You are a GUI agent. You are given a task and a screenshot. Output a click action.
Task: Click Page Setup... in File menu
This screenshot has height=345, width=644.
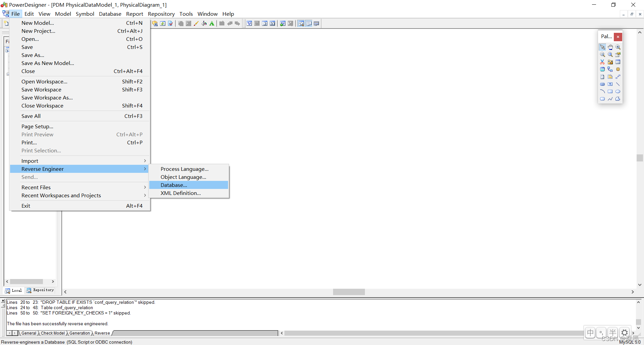[x=80, y=126]
